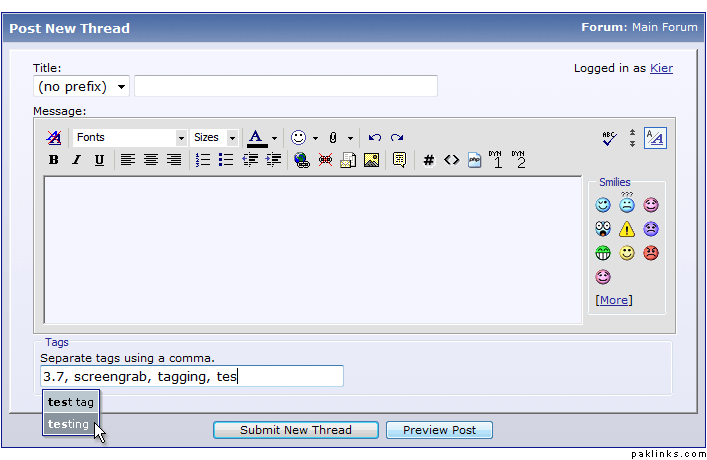The height and width of the screenshot is (460, 707).
Task: Open the text color picker swatch
Action: pos(256,137)
